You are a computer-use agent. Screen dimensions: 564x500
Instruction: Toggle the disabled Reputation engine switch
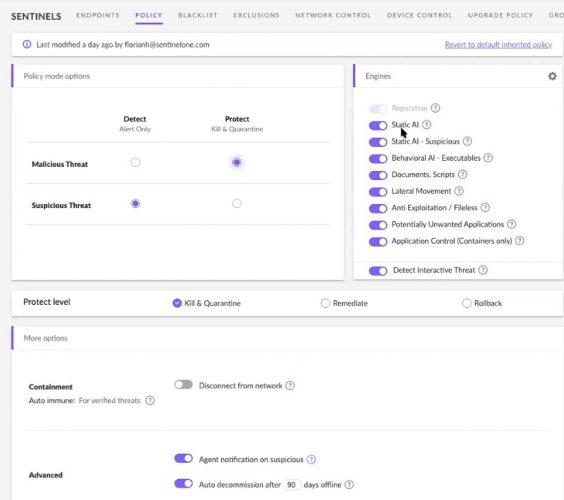[x=378, y=108]
